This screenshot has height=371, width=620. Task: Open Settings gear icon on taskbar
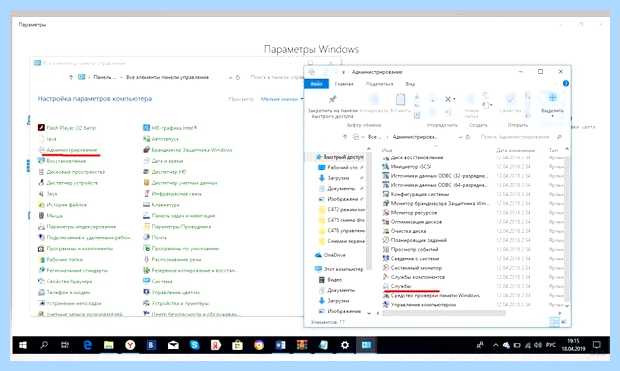point(345,345)
